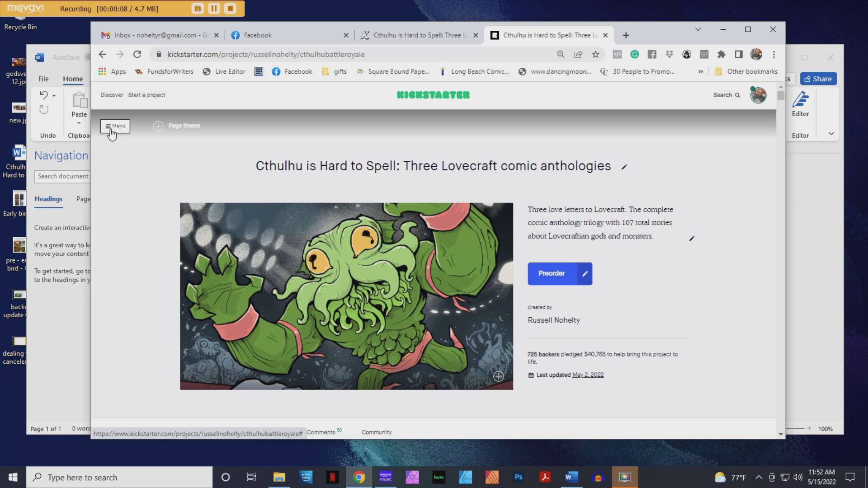Open the Comments tab

click(321, 432)
